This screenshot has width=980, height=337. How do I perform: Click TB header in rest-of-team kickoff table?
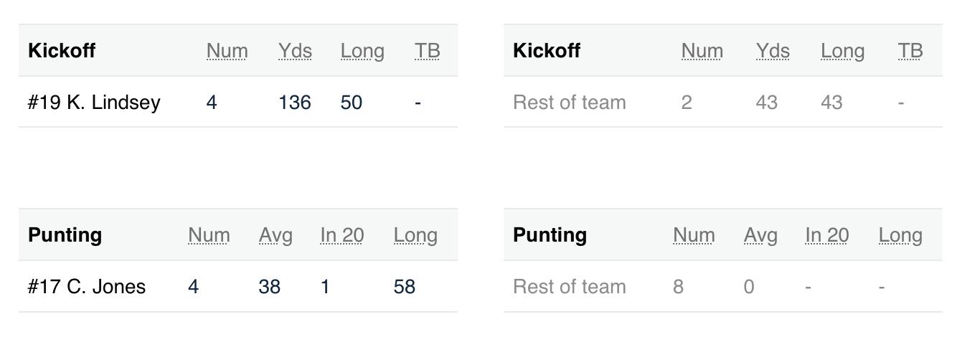coord(910,51)
